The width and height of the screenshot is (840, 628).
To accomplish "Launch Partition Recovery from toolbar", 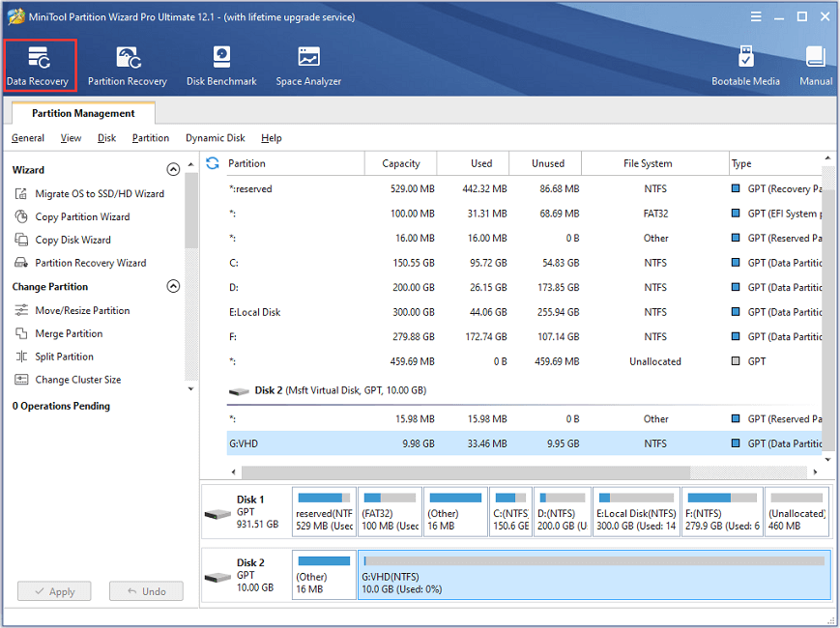I will 128,66.
